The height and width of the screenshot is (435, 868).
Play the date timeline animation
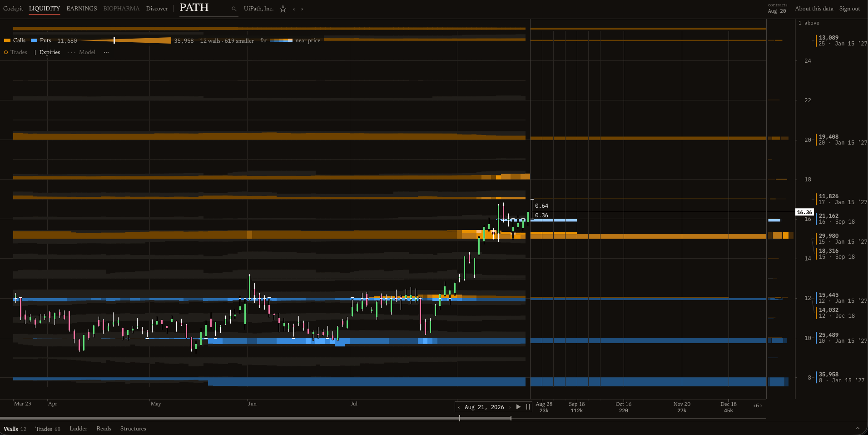518,407
